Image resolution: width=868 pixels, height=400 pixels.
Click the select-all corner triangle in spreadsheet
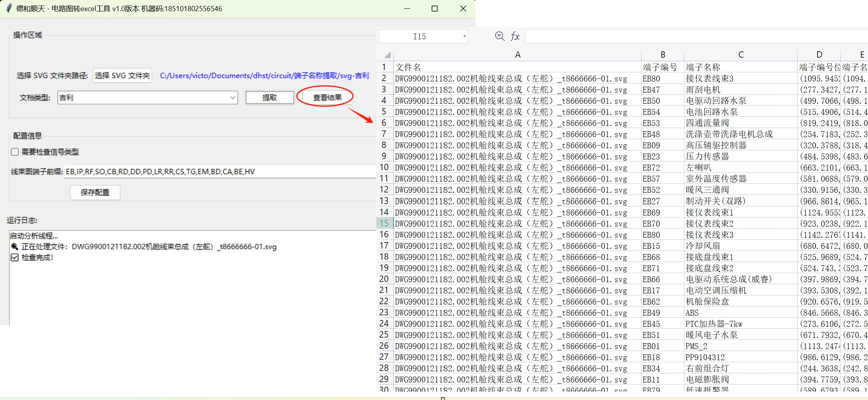[x=387, y=55]
